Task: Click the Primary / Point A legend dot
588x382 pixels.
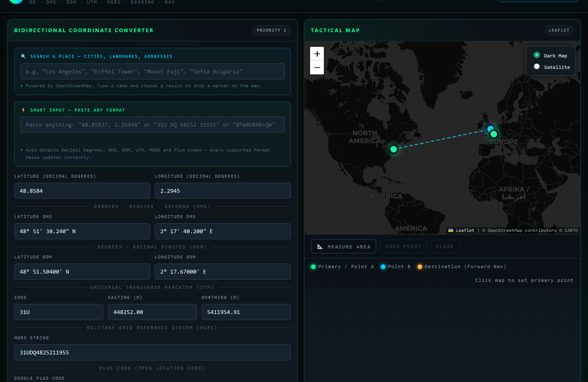Action: click(313, 267)
